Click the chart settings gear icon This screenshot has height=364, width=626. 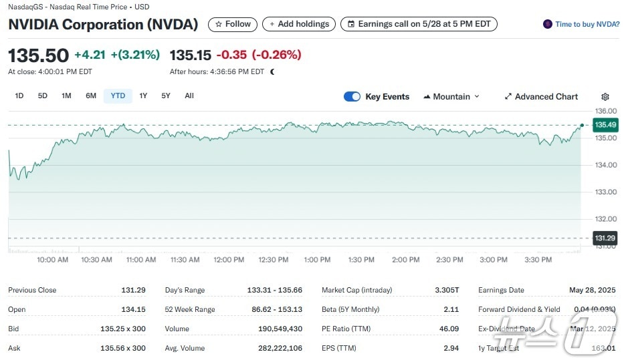click(605, 97)
